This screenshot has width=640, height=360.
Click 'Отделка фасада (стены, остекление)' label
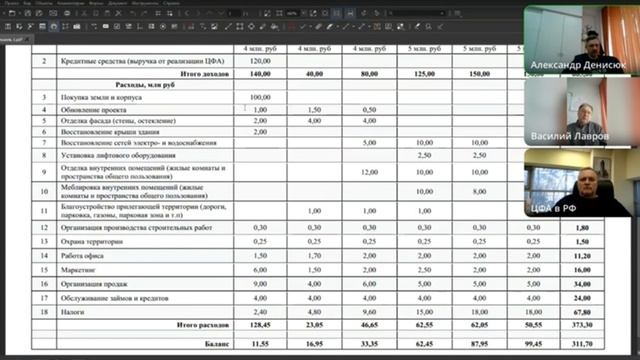click(x=118, y=121)
